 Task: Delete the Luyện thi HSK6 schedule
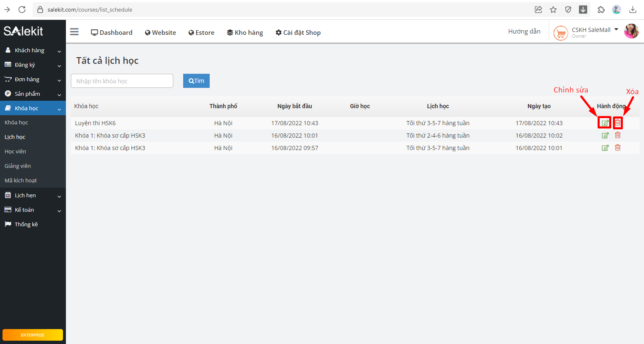(617, 123)
